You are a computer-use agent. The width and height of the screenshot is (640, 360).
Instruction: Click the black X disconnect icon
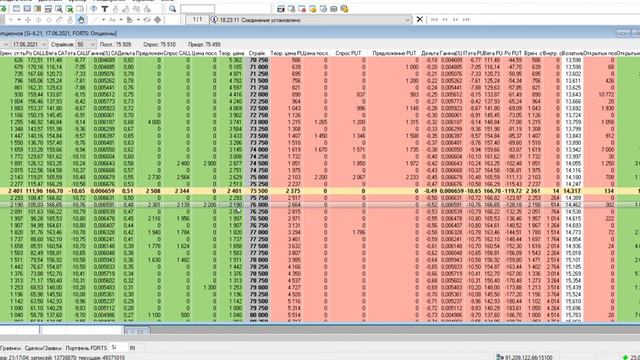click(x=420, y=19)
